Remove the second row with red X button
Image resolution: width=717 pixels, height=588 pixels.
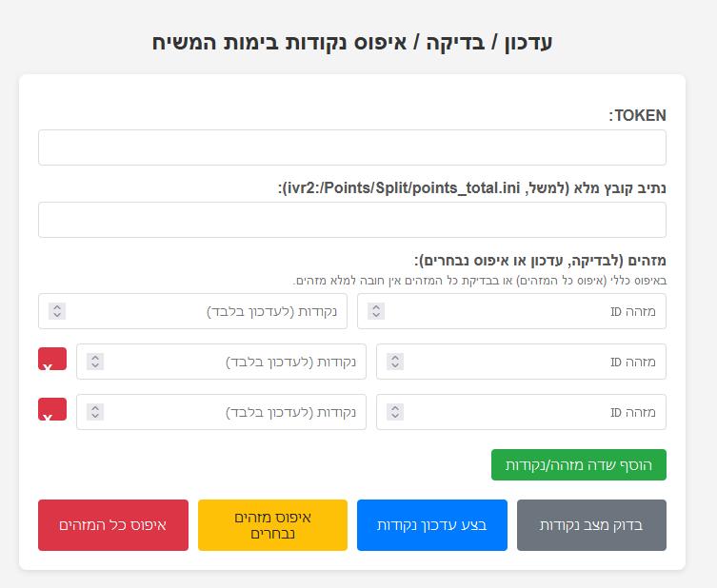tap(52, 360)
